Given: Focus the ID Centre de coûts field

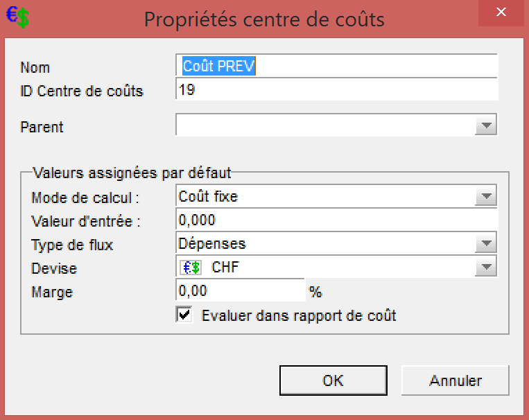Looking at the screenshot, I should click(x=338, y=89).
